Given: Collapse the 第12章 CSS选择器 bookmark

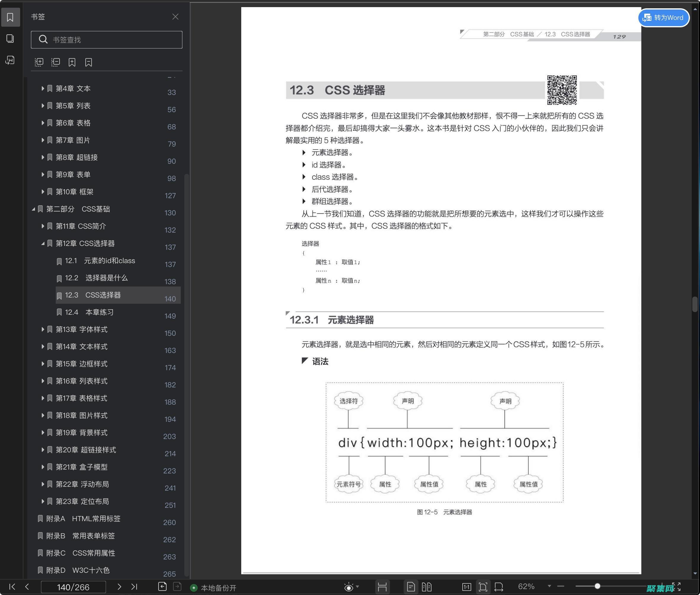Looking at the screenshot, I should [x=43, y=243].
